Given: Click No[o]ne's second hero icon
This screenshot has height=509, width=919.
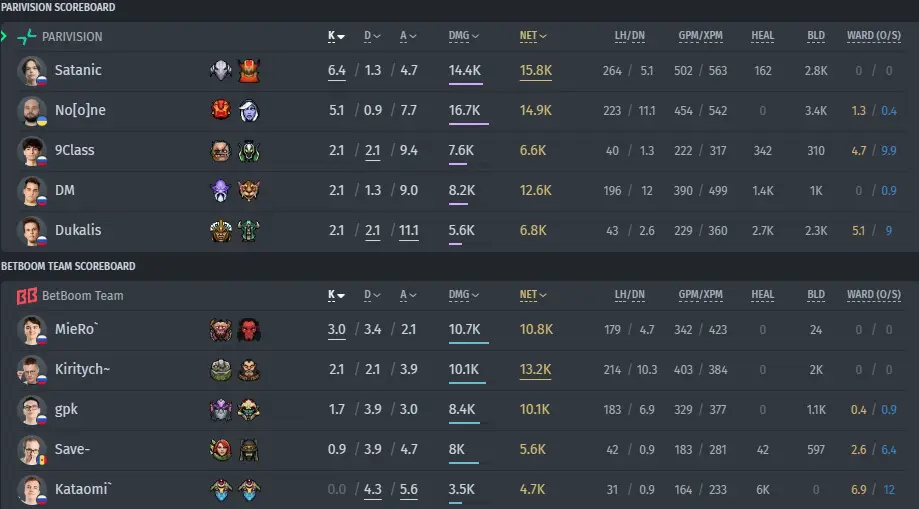Looking at the screenshot, I should [249, 110].
